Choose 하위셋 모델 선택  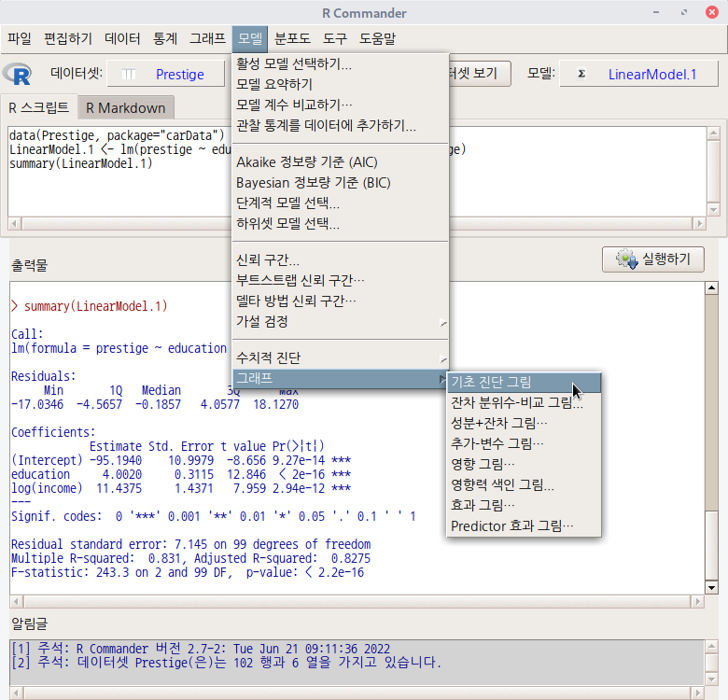pyautogui.click(x=341, y=224)
